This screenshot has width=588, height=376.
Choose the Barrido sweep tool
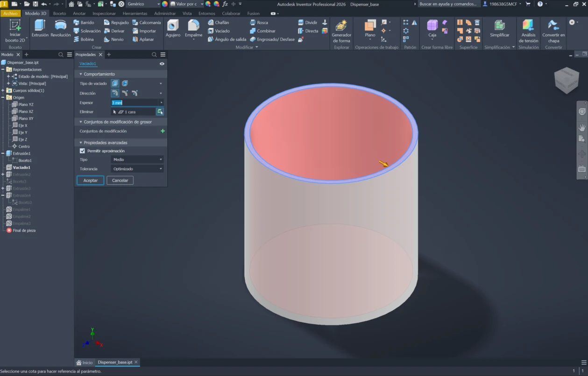coord(84,22)
